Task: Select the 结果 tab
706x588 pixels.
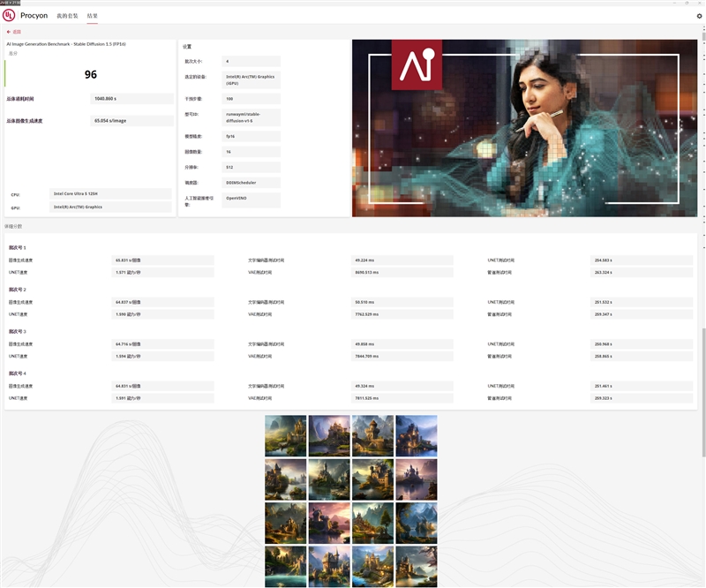Action: 93,16
